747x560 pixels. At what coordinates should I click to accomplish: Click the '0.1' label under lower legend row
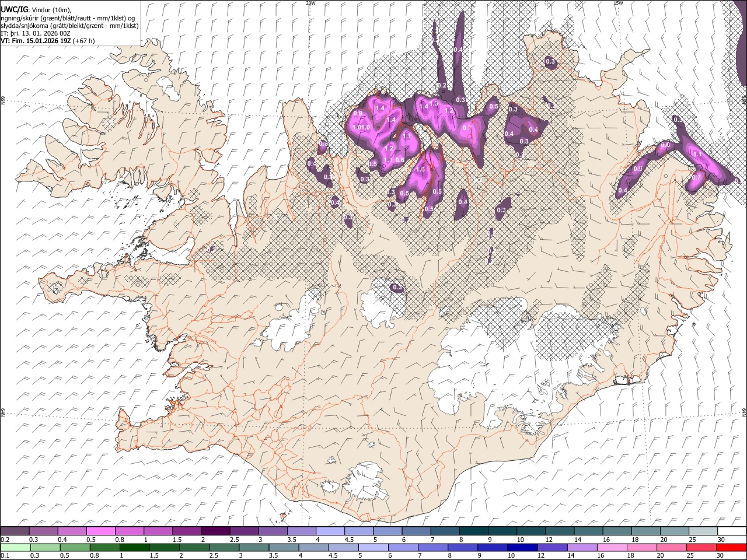point(5,555)
